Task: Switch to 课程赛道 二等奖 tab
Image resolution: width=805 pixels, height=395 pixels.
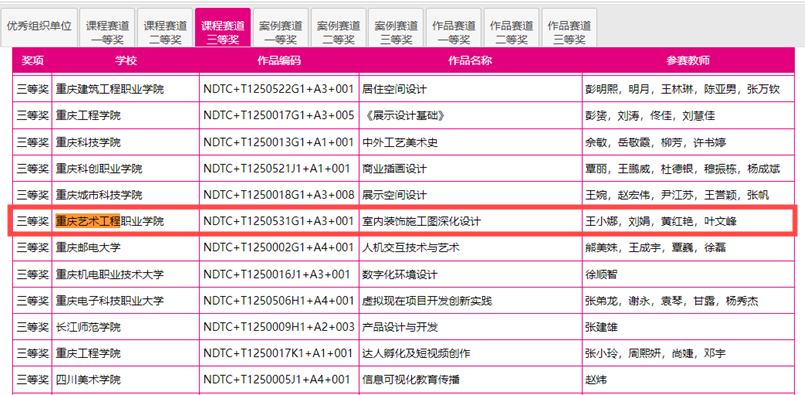Action: tap(165, 27)
